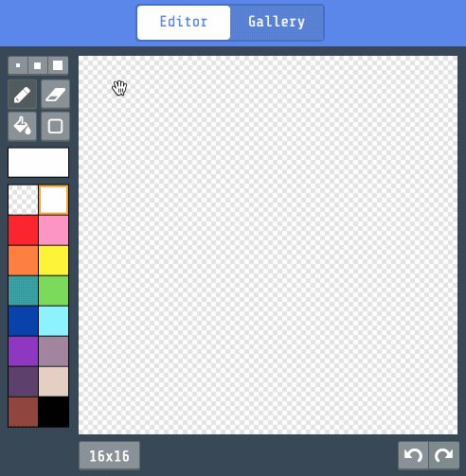Switch to the Editor tab
466x476 pixels.
pyautogui.click(x=184, y=23)
